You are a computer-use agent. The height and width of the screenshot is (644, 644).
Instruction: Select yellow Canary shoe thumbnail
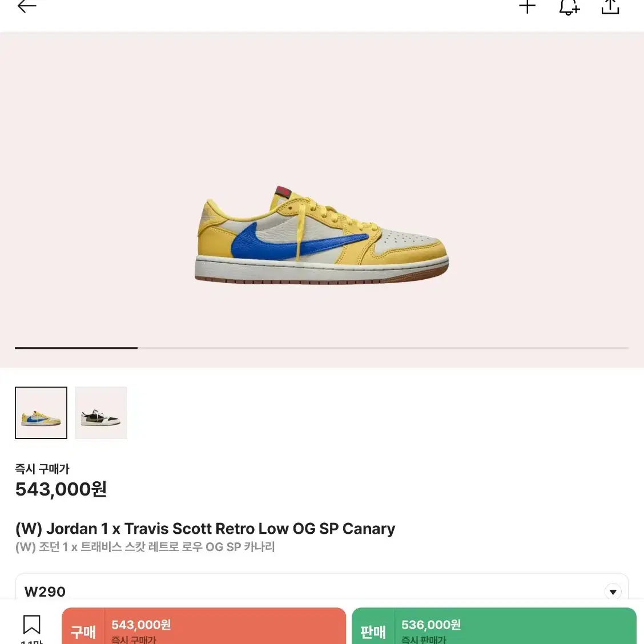[x=41, y=413]
